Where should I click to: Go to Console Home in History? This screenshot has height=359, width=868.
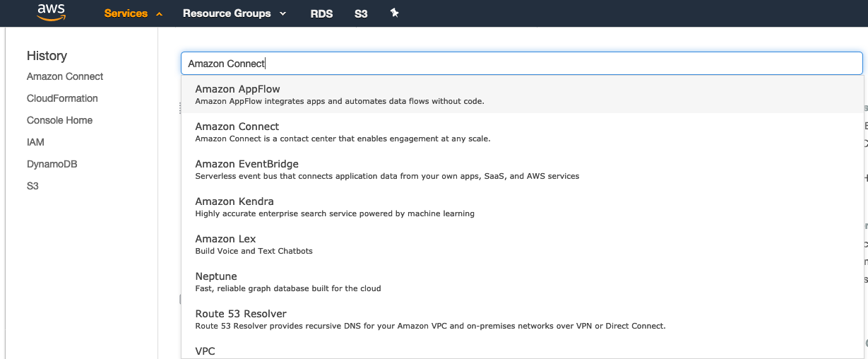click(x=59, y=120)
